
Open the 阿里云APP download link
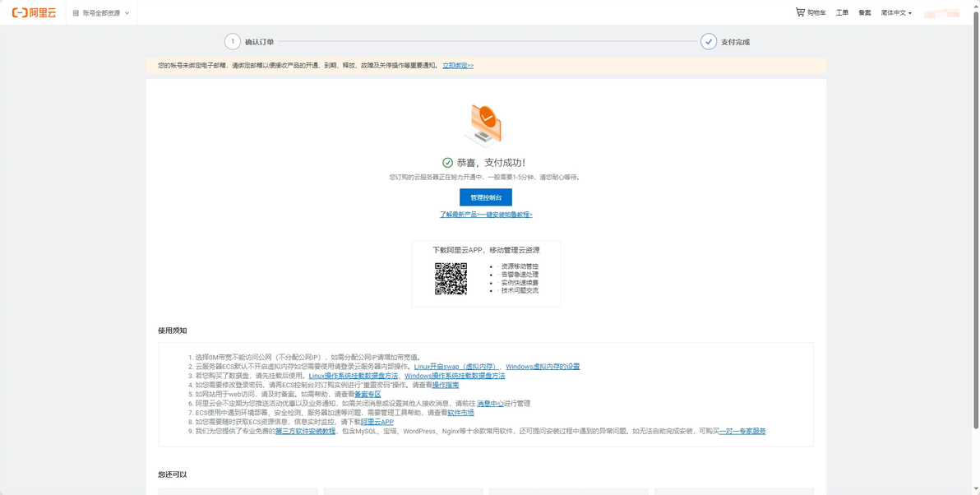377,422
